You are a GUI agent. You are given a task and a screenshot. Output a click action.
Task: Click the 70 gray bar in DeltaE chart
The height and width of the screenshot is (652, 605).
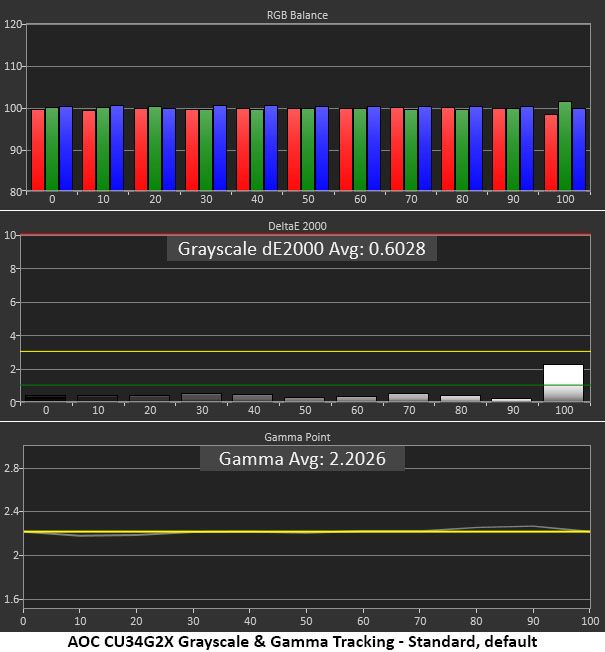click(x=408, y=398)
